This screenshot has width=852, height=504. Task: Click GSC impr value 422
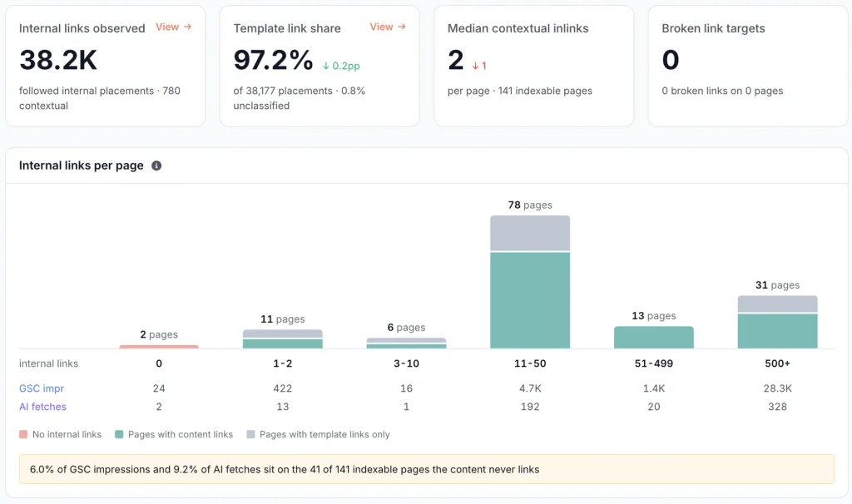(283, 388)
